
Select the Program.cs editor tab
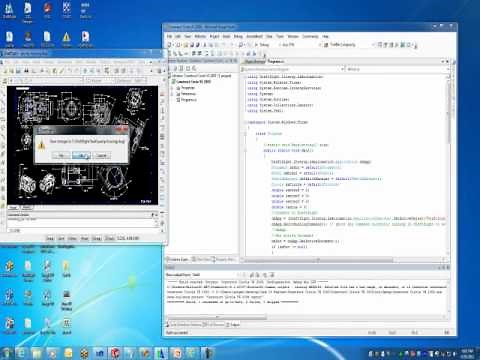coord(276,62)
